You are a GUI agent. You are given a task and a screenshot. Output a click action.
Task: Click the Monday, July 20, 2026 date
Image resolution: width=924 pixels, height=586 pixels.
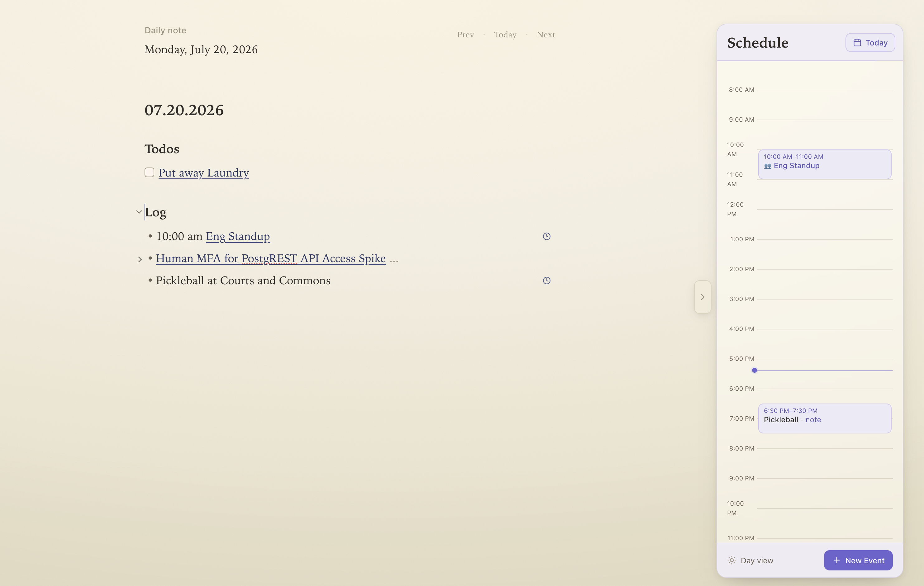(x=201, y=50)
